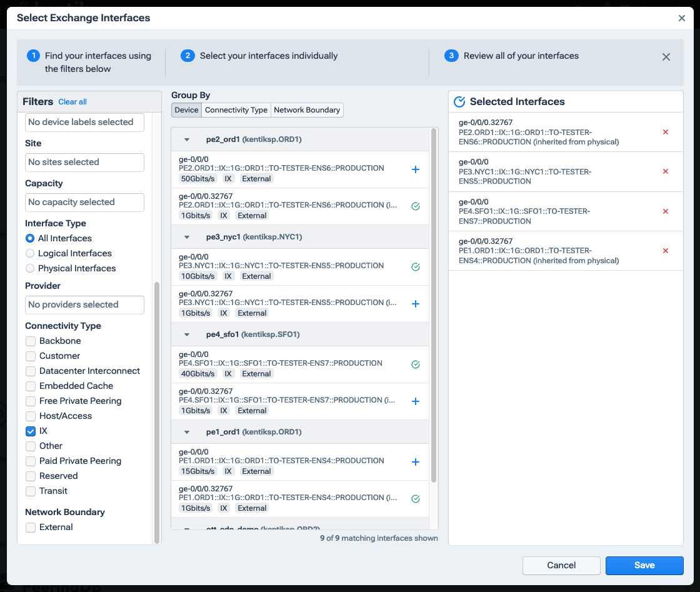
Task: Collapse the pe1_ord1 device group
Action: click(x=186, y=431)
